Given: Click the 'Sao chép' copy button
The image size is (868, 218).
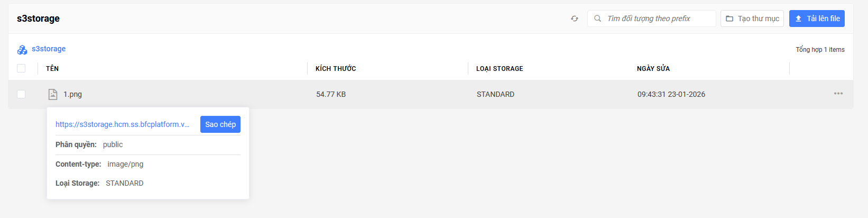Looking at the screenshot, I should point(220,124).
